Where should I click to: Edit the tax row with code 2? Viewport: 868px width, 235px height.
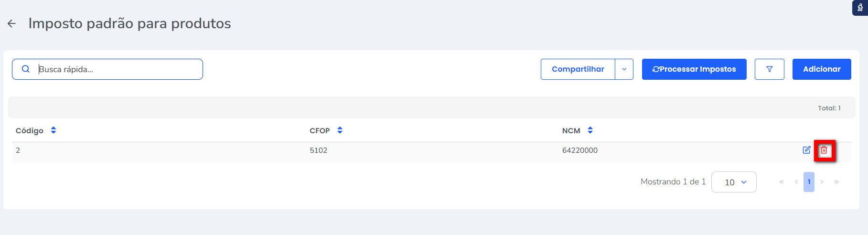click(x=806, y=150)
